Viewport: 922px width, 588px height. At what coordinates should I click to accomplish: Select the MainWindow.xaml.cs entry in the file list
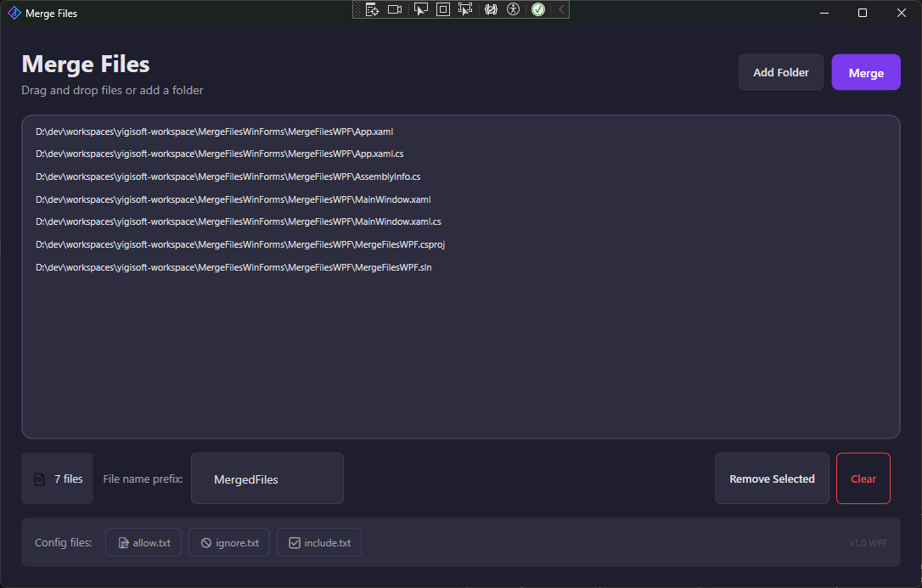tap(238, 221)
